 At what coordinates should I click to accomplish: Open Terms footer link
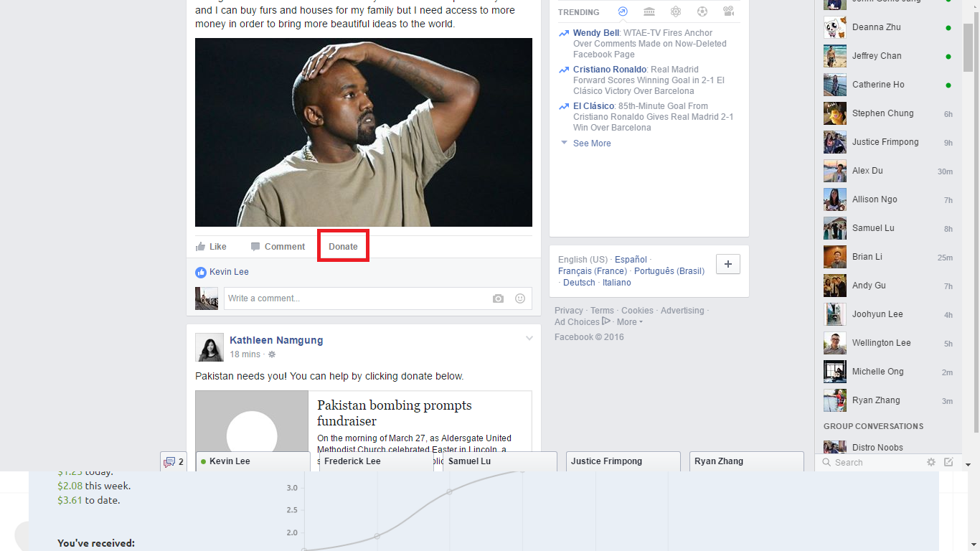603,311
